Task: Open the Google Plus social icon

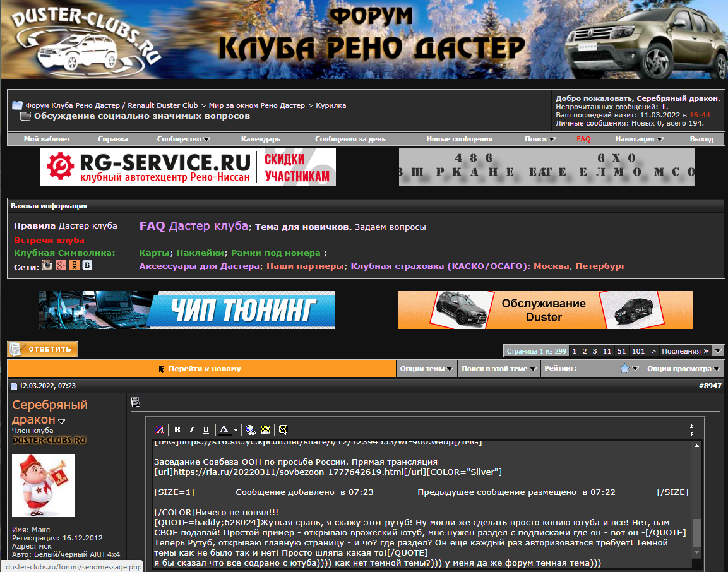Action: pos(61,266)
